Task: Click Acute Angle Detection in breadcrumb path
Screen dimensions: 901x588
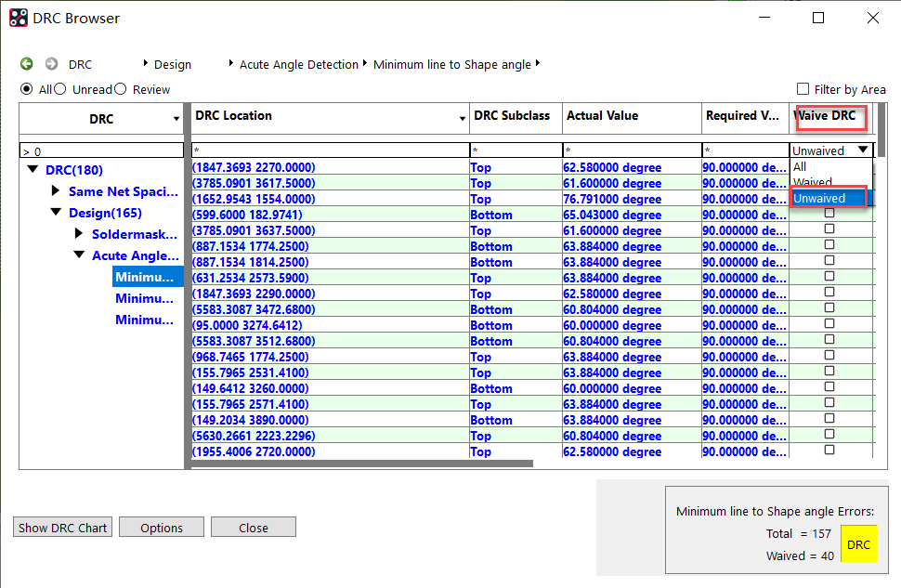Action: coord(298,65)
